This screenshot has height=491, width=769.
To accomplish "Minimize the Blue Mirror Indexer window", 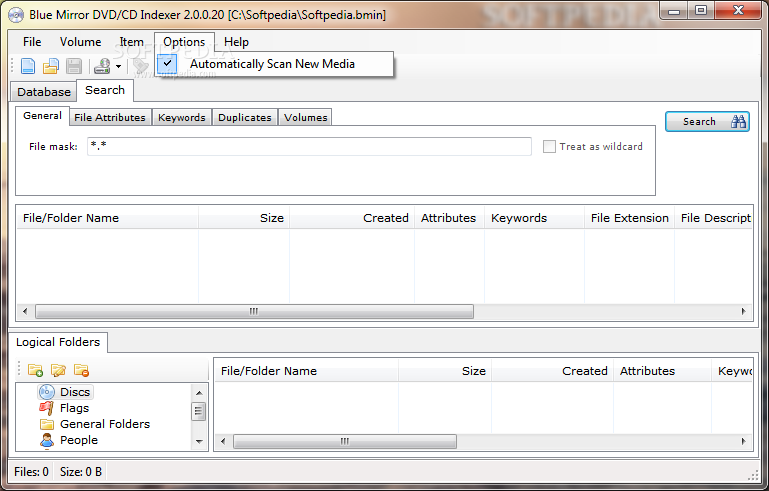I will click(674, 10).
